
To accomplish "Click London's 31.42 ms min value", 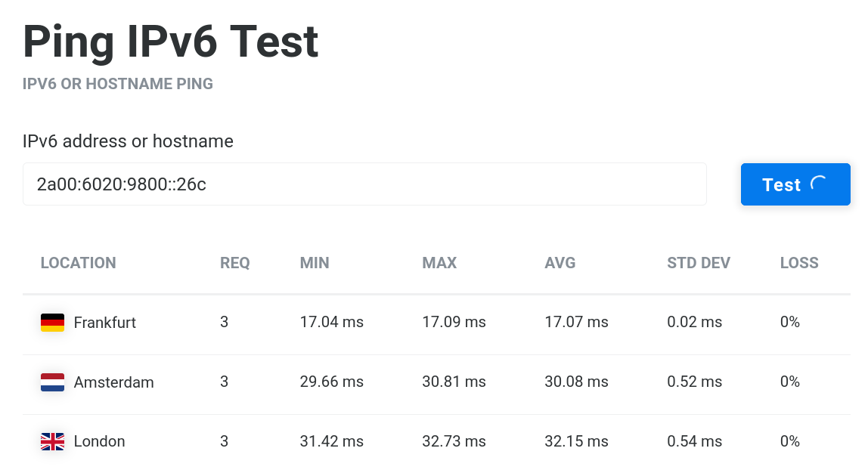I will click(332, 441).
